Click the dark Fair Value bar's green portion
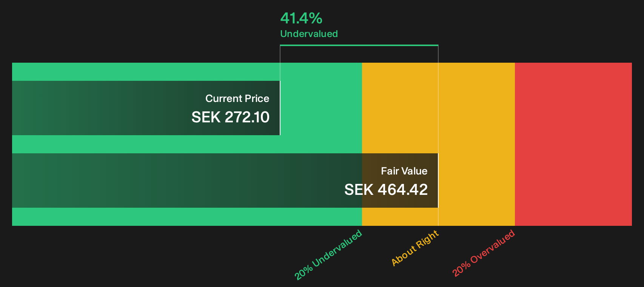Screen dimensions: 644x287 [x=187, y=181]
